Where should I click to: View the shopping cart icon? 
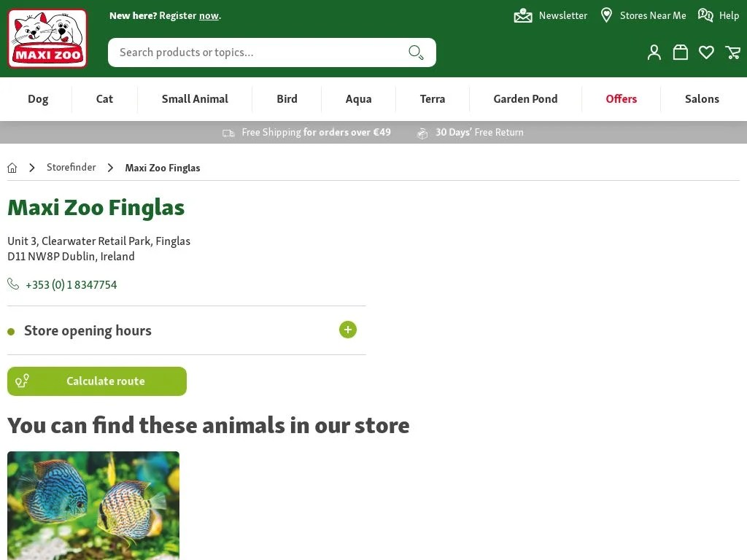pyautogui.click(x=733, y=52)
